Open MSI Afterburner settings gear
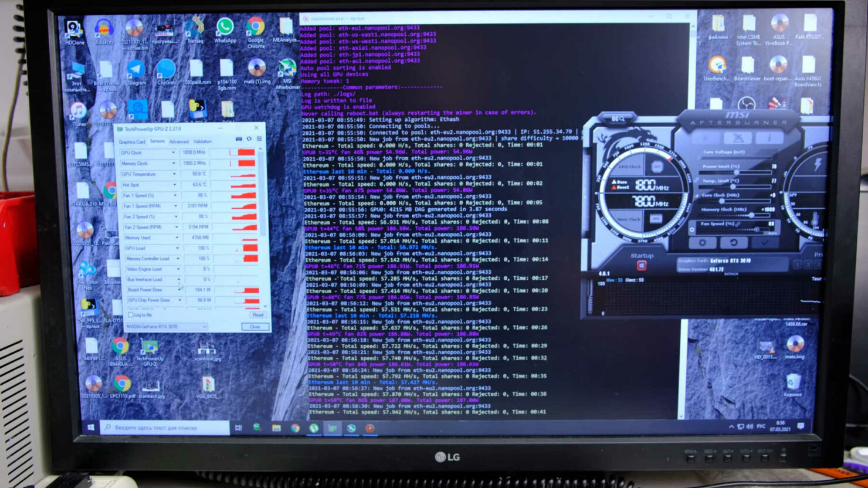 point(703,242)
